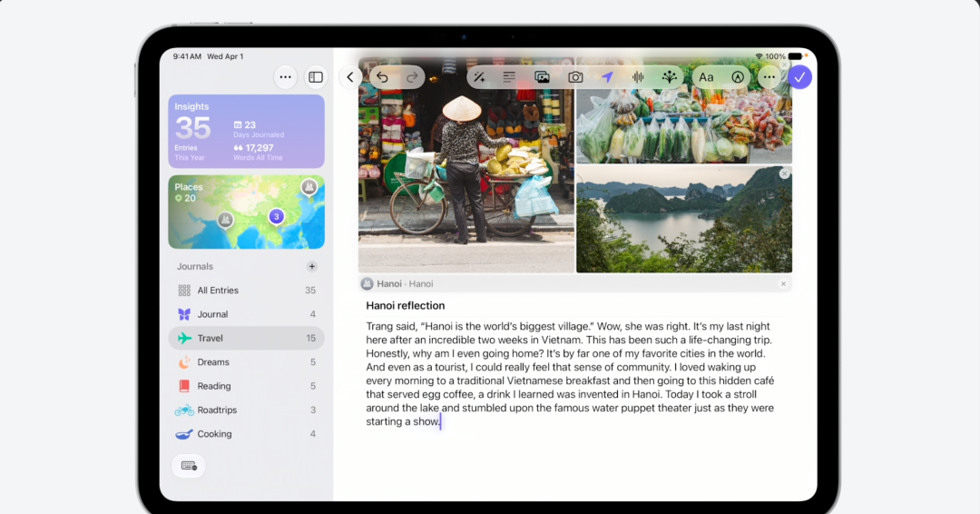Select the Journal journal
The height and width of the screenshot is (514, 980).
pyautogui.click(x=246, y=314)
